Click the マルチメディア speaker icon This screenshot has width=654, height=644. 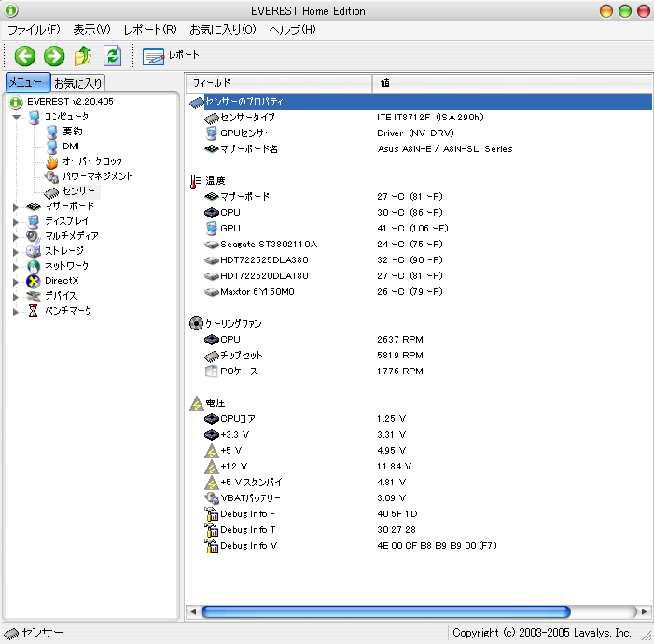pyautogui.click(x=34, y=237)
